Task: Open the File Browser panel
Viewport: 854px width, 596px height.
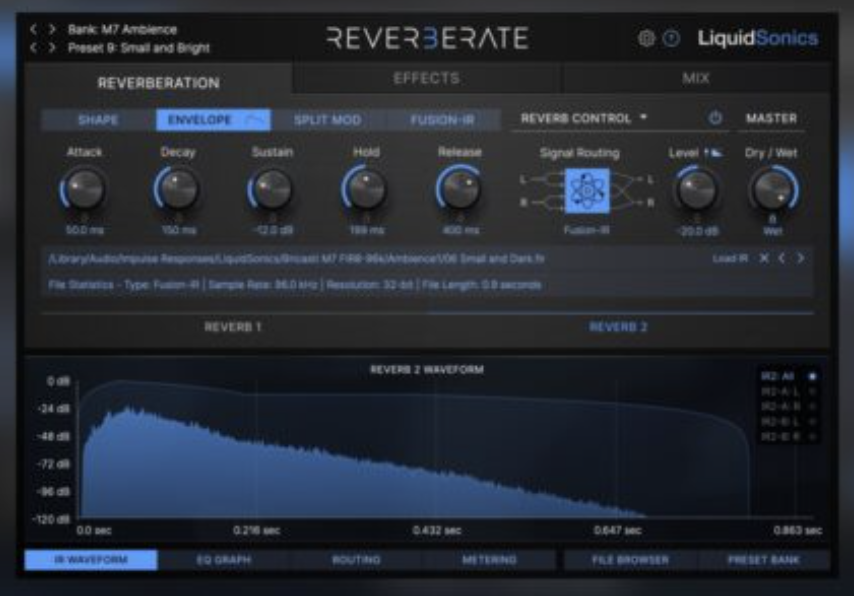Action: point(630,560)
